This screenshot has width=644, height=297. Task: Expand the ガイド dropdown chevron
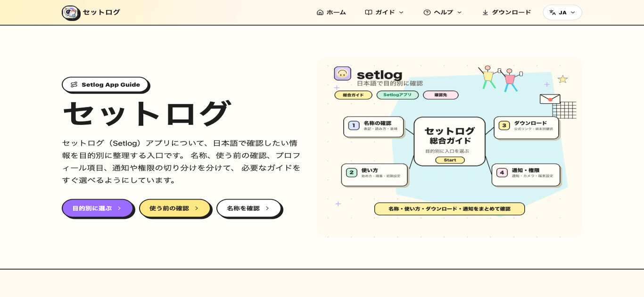(401, 12)
